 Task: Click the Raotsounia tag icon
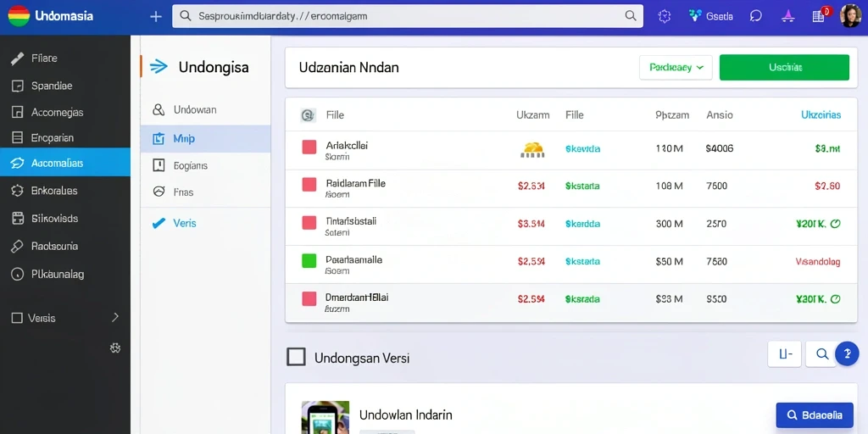tap(17, 247)
